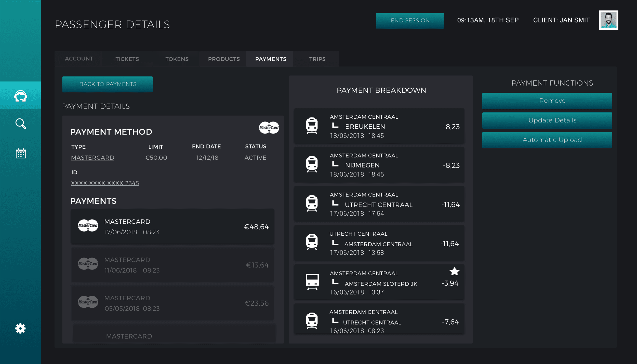Screen dimensions: 637x364
Task: Open the Products tab
Action: pos(224,59)
